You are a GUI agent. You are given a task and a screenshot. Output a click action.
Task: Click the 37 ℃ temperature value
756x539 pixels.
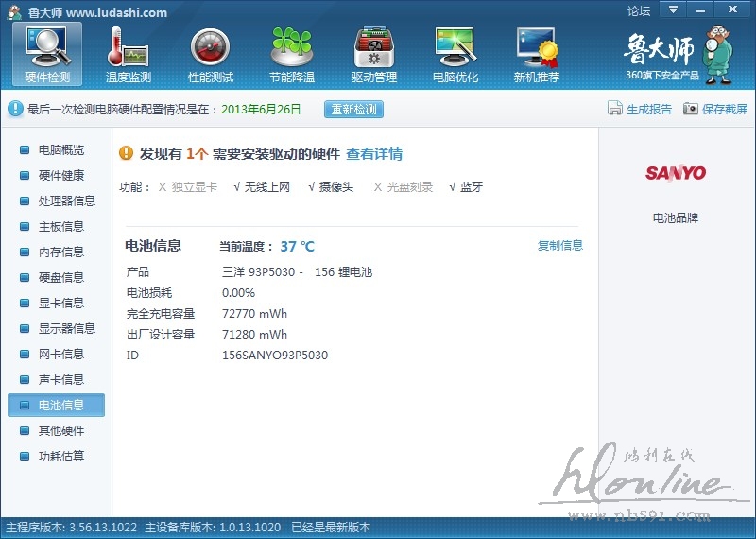[x=297, y=247]
